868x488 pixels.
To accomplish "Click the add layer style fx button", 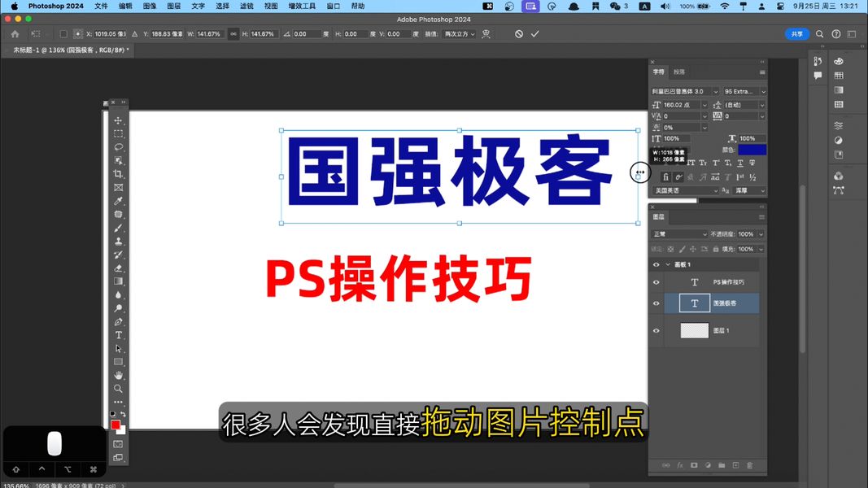I will pyautogui.click(x=680, y=465).
